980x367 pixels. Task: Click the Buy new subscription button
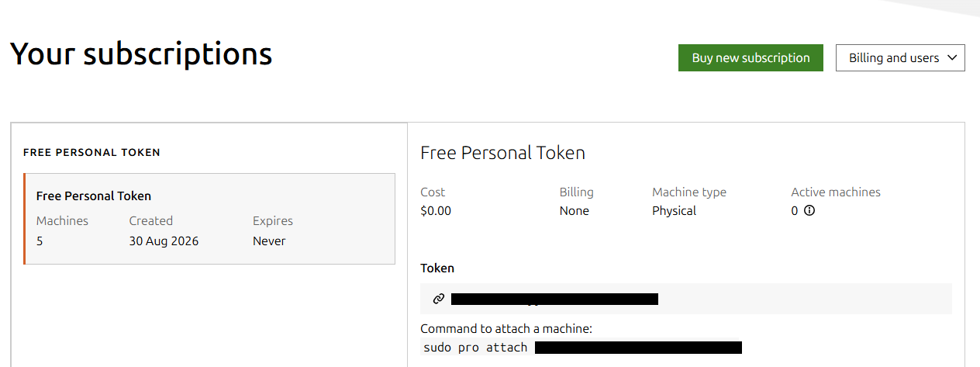[x=751, y=57]
